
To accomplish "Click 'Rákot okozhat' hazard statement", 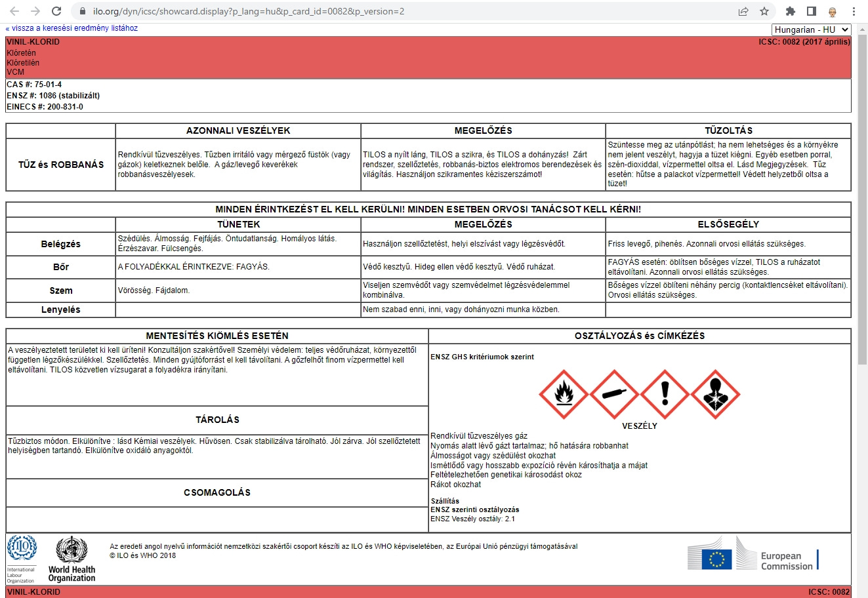I will coord(456,485).
